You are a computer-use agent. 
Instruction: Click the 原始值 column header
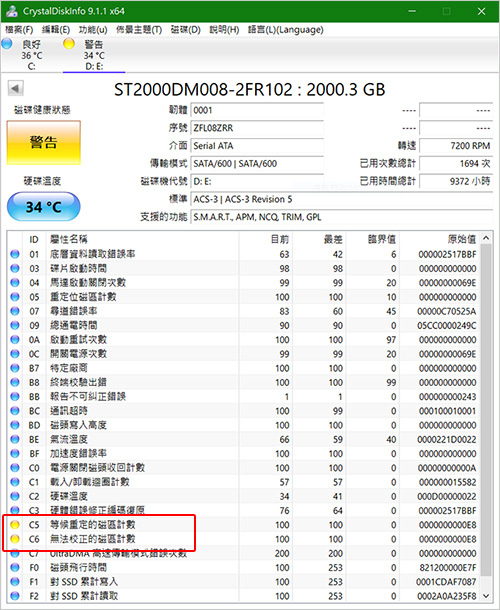440,239
